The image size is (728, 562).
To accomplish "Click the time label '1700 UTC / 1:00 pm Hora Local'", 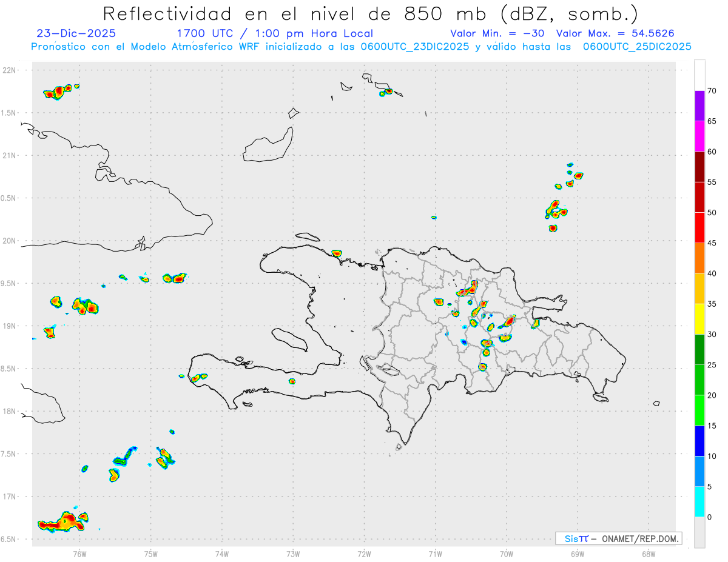I will click(x=275, y=33).
